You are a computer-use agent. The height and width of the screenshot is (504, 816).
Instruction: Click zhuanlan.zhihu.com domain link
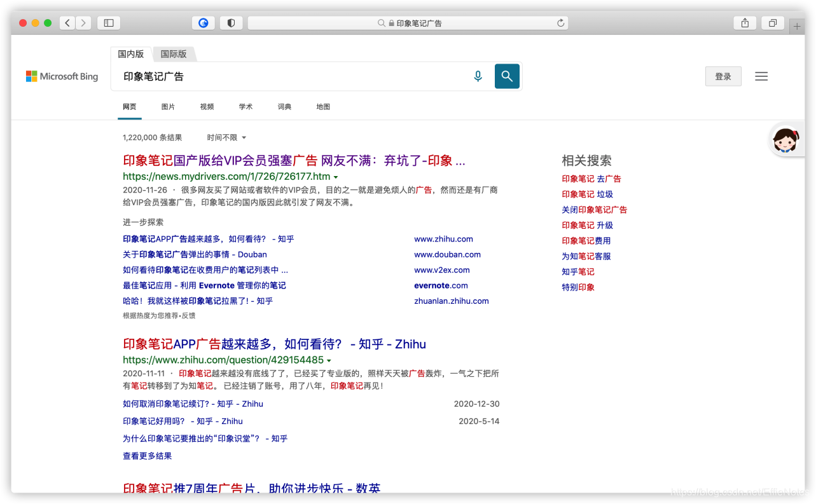[x=452, y=301]
